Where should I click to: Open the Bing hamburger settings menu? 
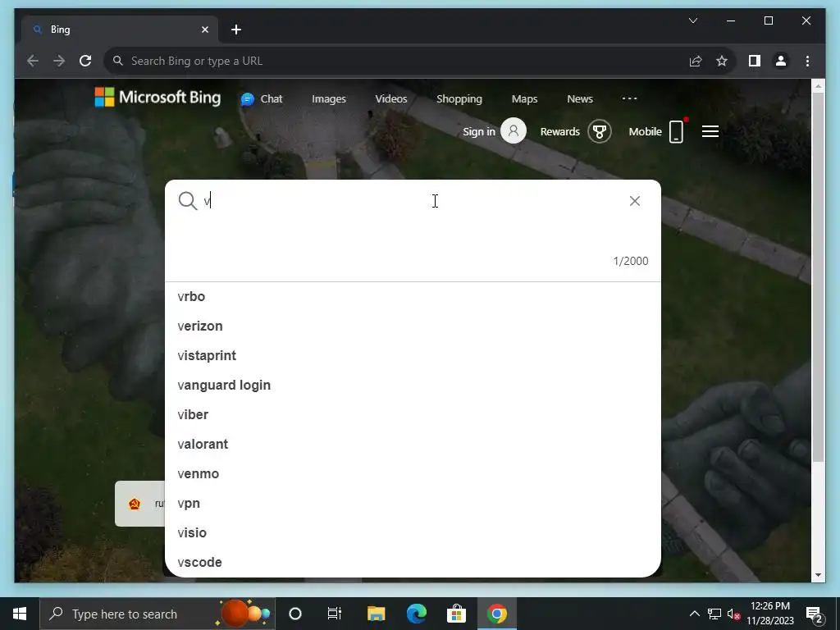click(x=710, y=131)
